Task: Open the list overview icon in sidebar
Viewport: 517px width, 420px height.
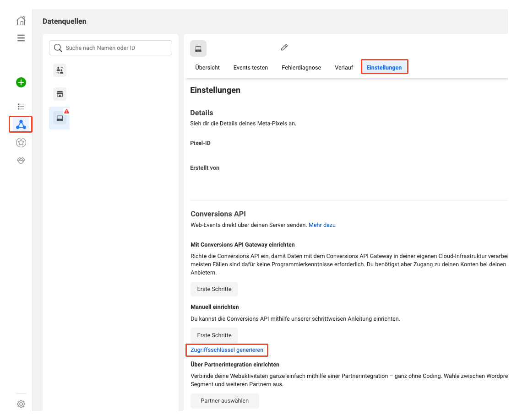Action: click(x=21, y=106)
